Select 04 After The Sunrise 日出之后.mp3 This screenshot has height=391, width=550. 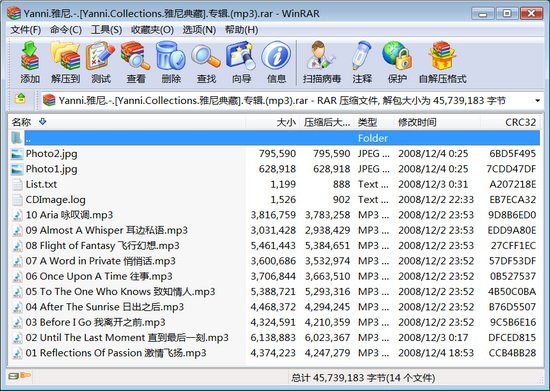point(274,307)
